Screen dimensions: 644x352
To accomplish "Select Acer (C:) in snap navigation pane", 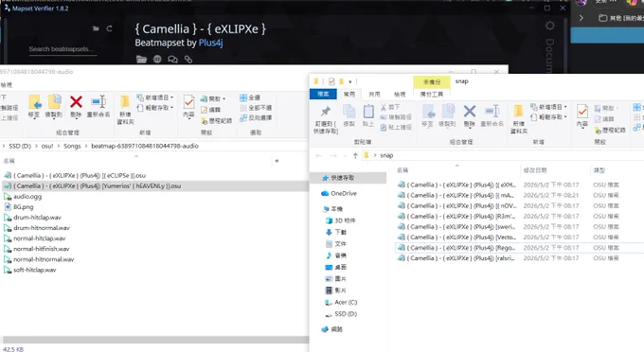I will (x=341, y=303).
